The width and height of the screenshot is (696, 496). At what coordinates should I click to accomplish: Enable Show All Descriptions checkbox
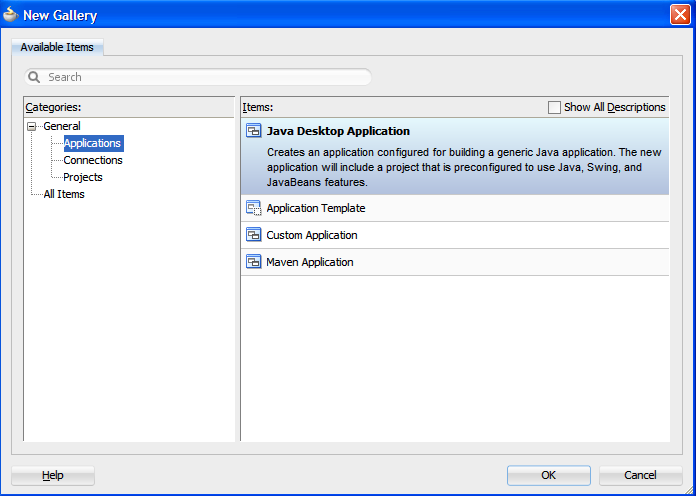pos(554,107)
